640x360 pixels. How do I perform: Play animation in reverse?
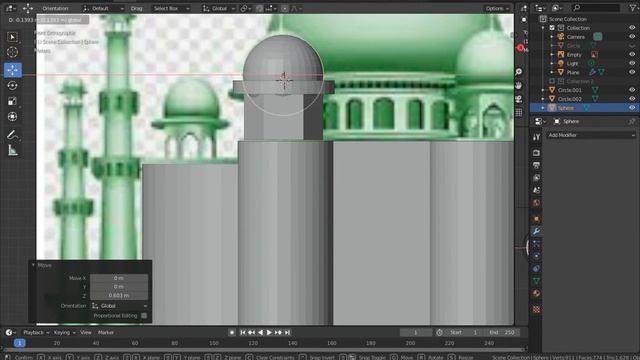260,333
